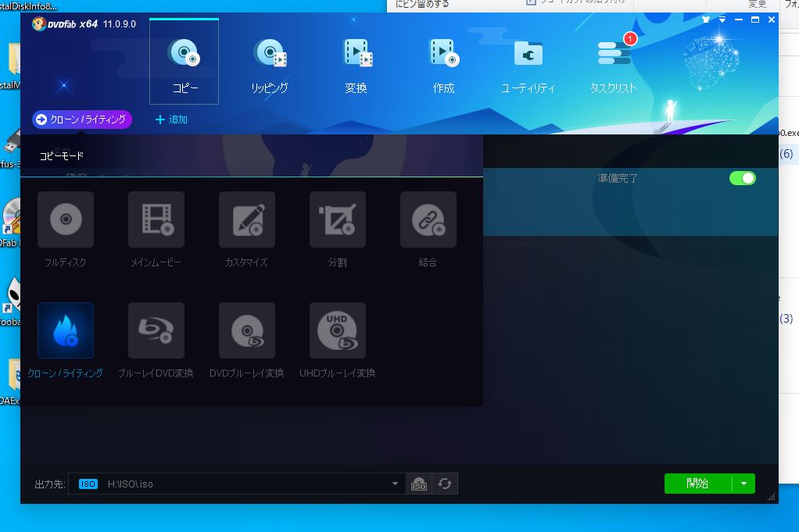This screenshot has height=532, width=799.
Task: Open the コピー (Copy) module tab
Action: click(x=184, y=62)
